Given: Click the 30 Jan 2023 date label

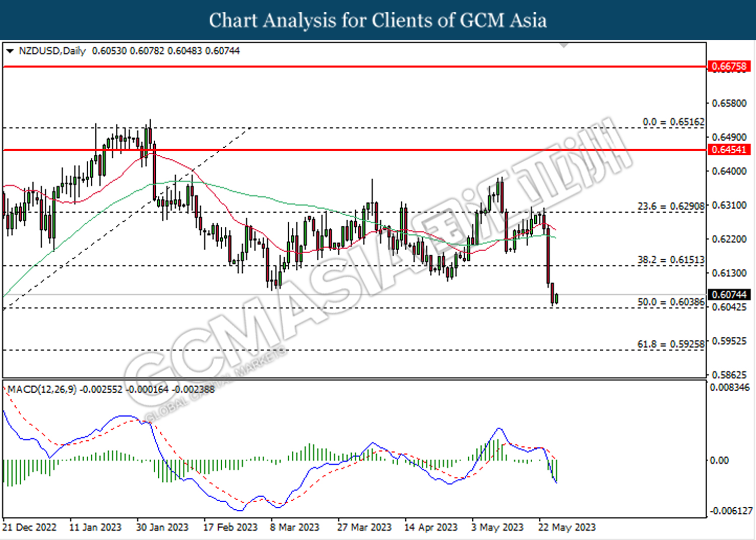Looking at the screenshot, I should coord(162,527).
